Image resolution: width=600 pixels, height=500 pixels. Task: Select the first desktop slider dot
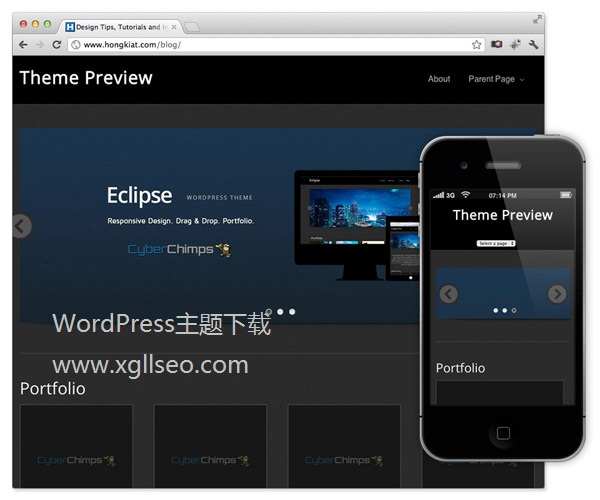click(269, 312)
